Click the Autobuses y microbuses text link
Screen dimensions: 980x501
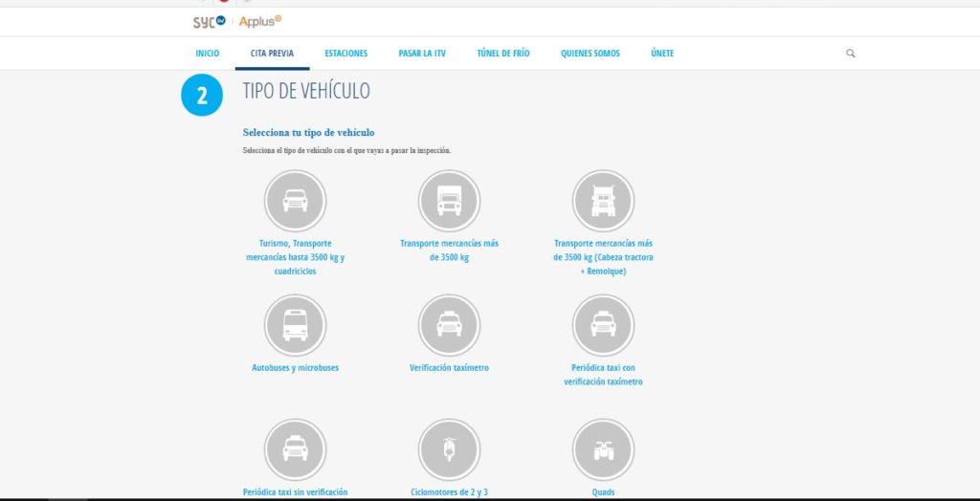[x=295, y=368]
